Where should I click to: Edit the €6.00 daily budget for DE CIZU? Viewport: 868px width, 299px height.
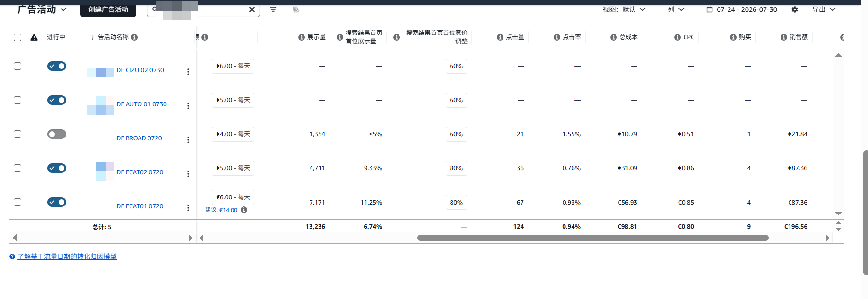(x=233, y=66)
